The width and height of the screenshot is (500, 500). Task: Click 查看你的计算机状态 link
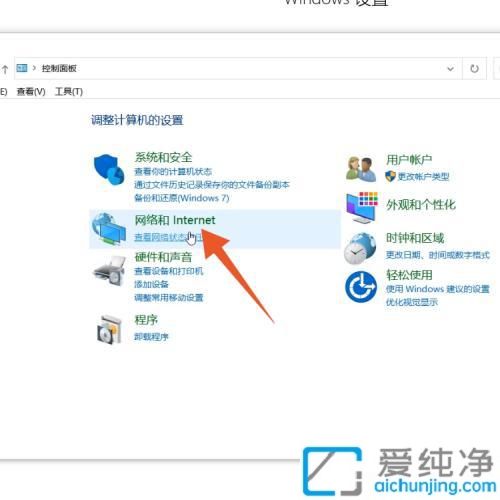click(x=173, y=172)
